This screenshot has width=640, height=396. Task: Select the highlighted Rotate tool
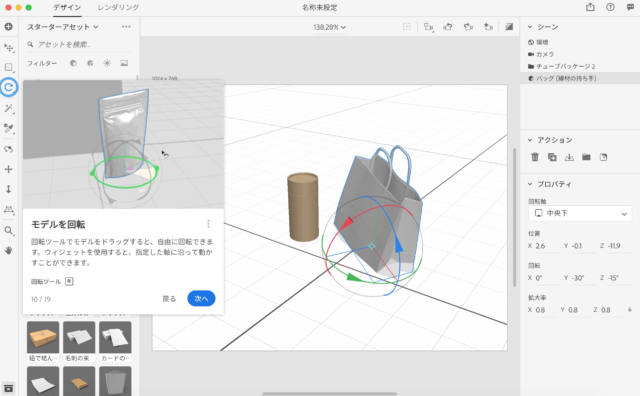tap(9, 87)
